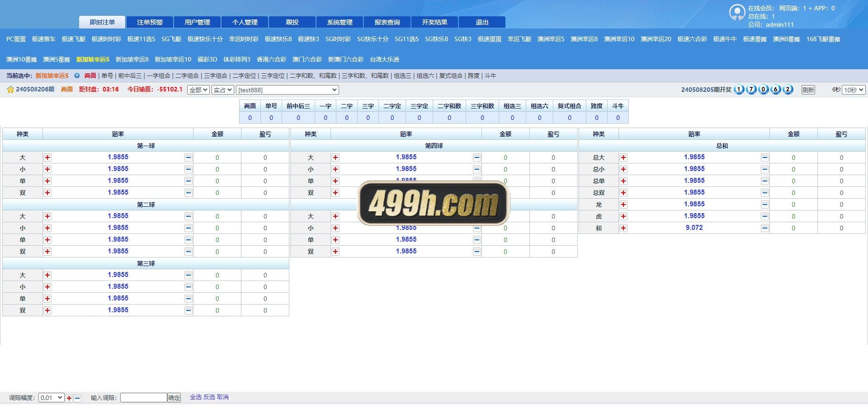Open the 10秒 refresh interval dropdown
Image resolution: width=868 pixels, height=405 pixels.
click(854, 90)
